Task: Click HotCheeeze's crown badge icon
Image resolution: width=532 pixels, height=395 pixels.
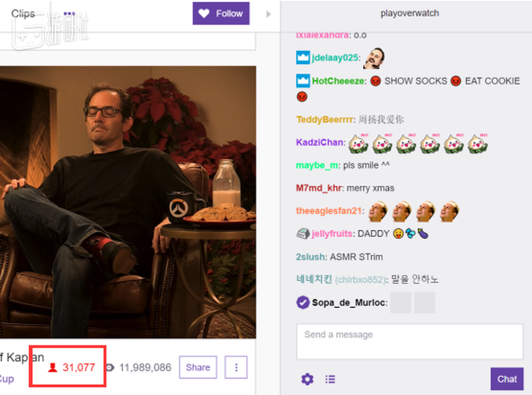Action: (303, 81)
